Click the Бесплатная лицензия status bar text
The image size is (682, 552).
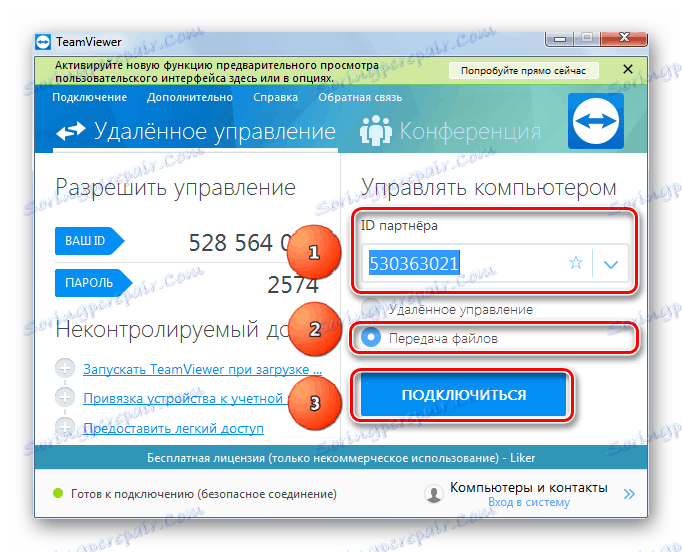[341, 458]
